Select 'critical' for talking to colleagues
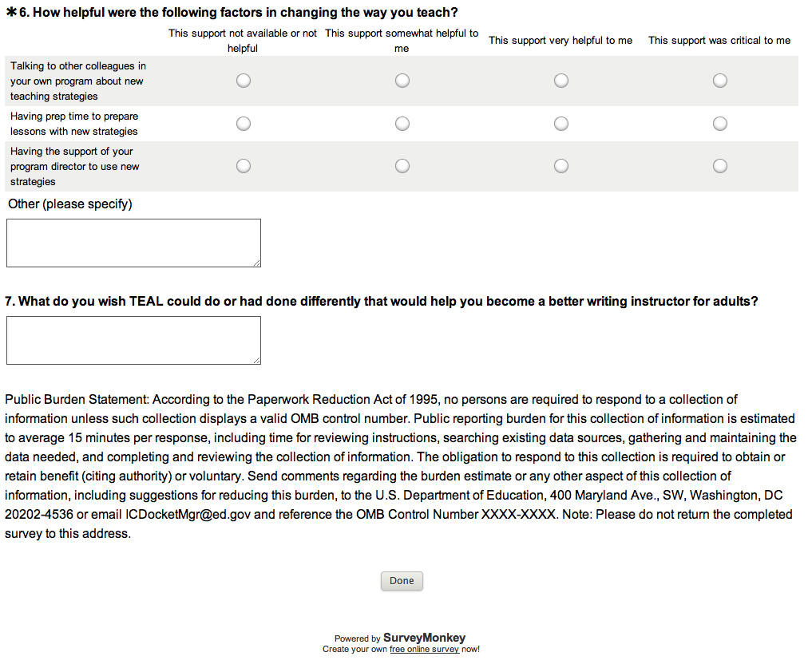 click(720, 81)
